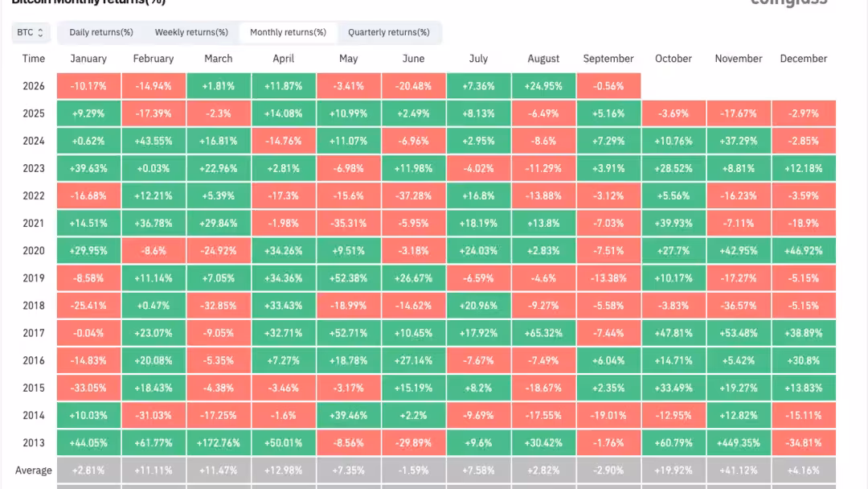The width and height of the screenshot is (868, 489).
Task: Click the 2013 November +449.35% cell
Action: [739, 442]
